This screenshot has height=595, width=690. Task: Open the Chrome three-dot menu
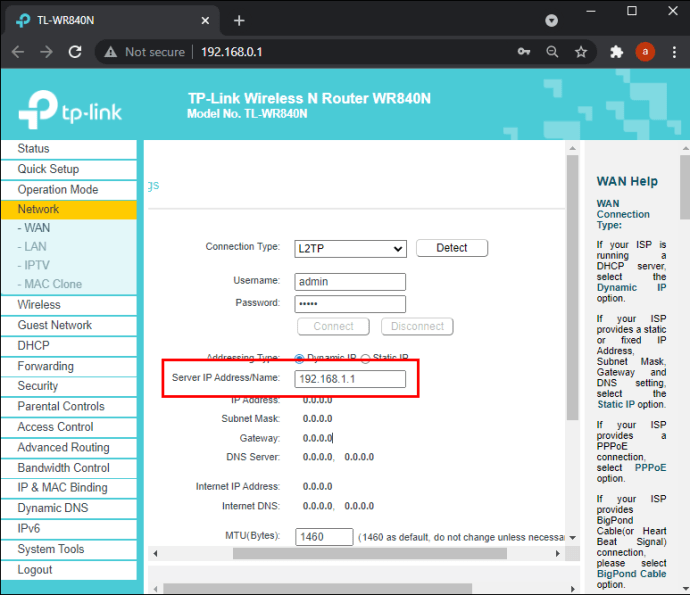674,52
